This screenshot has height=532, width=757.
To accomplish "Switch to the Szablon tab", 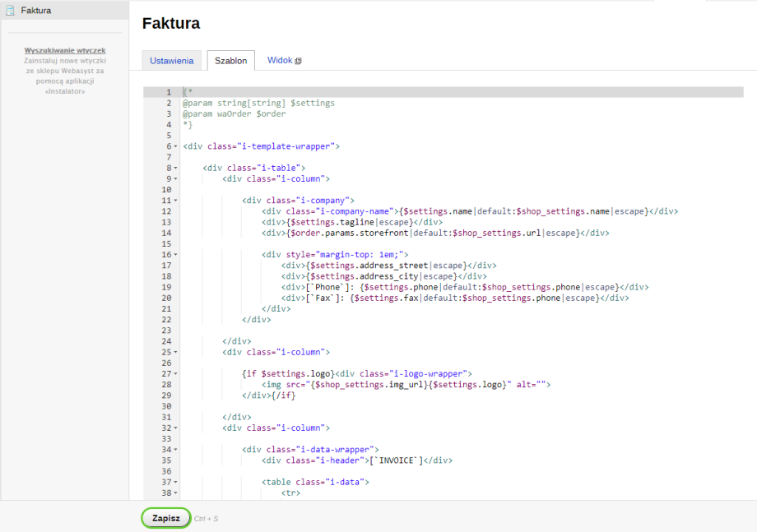I will pyautogui.click(x=230, y=61).
